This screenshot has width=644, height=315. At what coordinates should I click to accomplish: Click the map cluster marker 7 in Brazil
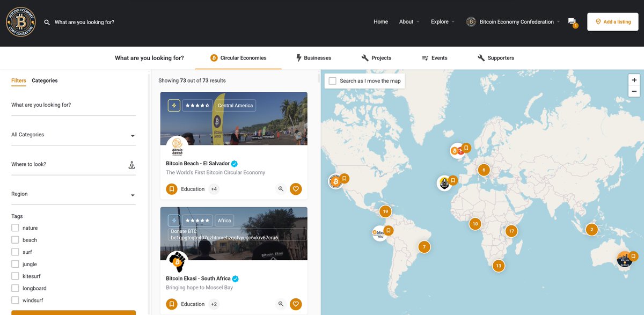coord(424,247)
